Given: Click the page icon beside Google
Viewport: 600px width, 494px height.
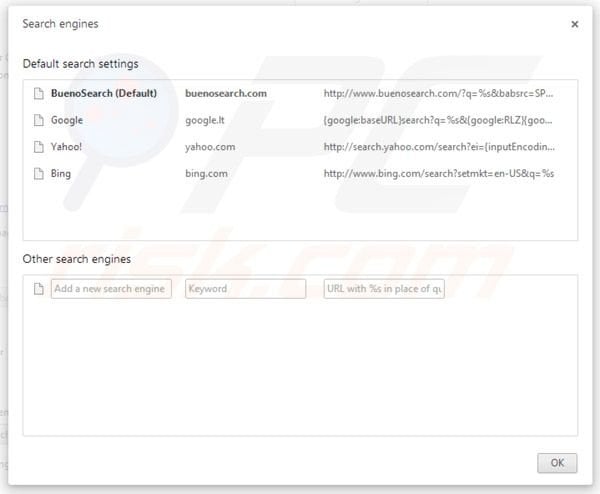Looking at the screenshot, I should point(39,120).
